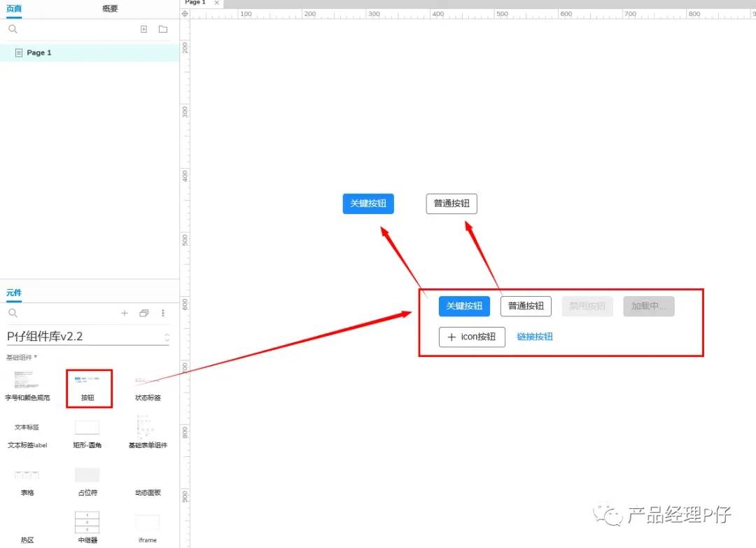756x548 pixels.
Task: Click the blue 关键按钮 at the canvas top
Action: pyautogui.click(x=368, y=204)
